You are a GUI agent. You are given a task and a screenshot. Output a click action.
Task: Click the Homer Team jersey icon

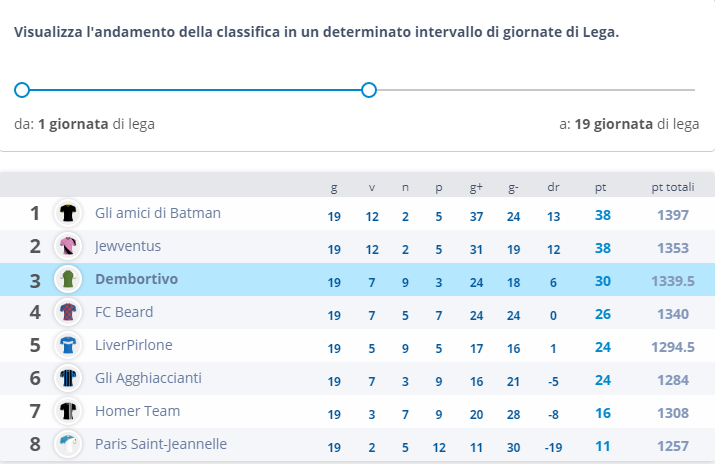pyautogui.click(x=68, y=412)
